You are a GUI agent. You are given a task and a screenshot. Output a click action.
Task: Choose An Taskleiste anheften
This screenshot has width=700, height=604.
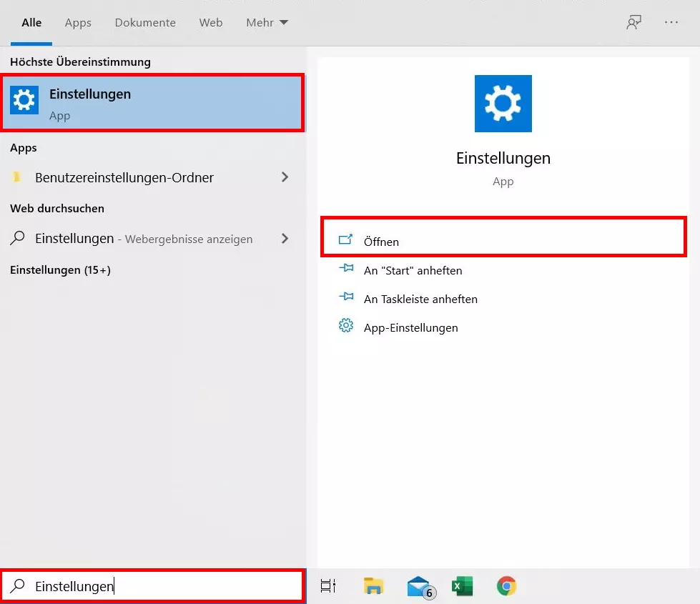click(x=420, y=299)
